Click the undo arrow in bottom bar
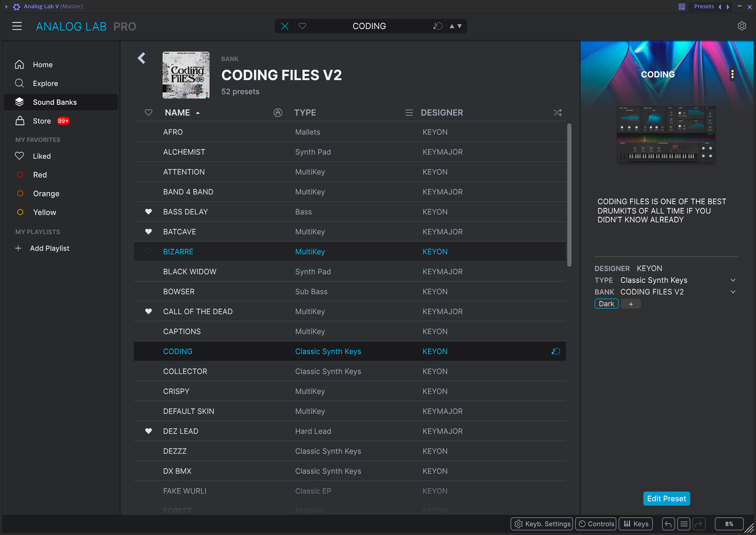Image resolution: width=756 pixels, height=535 pixels. pyautogui.click(x=669, y=524)
